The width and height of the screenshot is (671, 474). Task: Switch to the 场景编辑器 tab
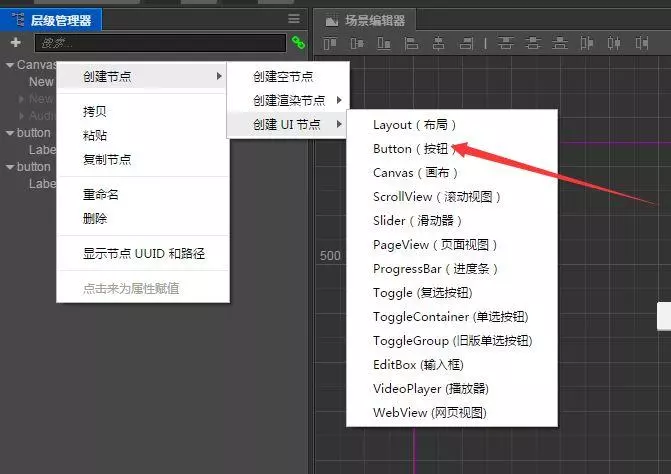pos(365,20)
